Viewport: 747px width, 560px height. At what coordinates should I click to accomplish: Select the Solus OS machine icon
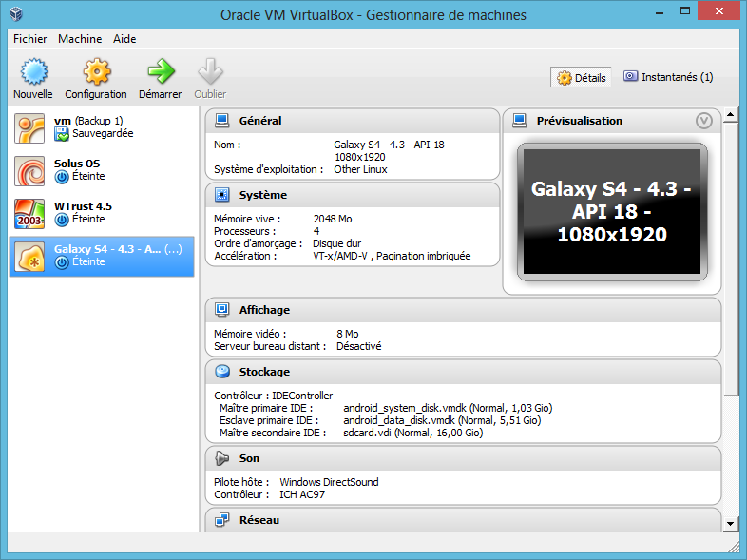[29, 170]
